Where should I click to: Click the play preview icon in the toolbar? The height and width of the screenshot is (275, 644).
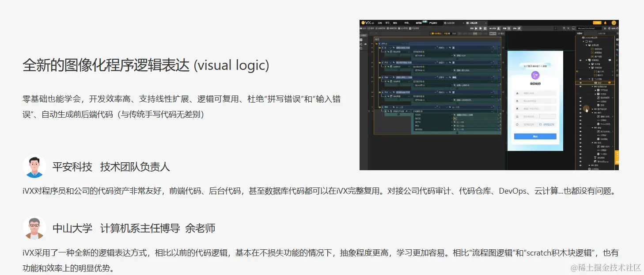(476, 28)
